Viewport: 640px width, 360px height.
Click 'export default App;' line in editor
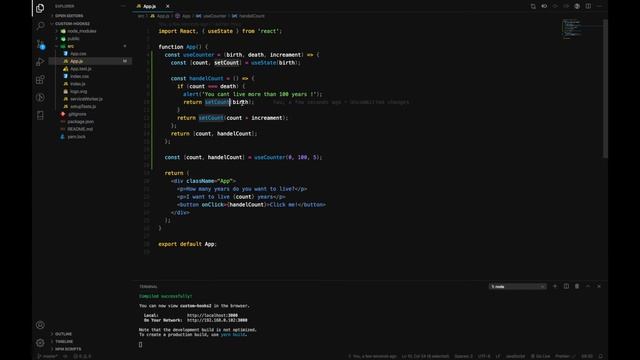click(x=187, y=244)
